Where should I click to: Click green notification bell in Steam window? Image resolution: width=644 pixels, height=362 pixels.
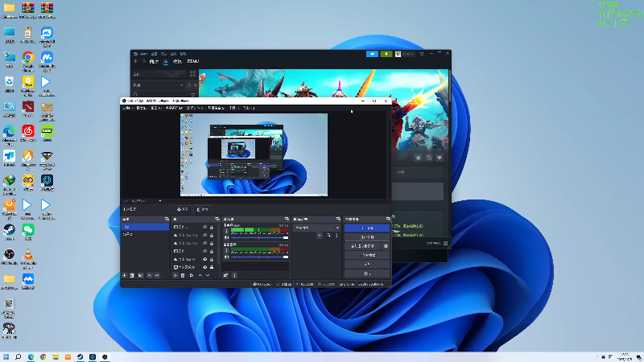click(386, 54)
